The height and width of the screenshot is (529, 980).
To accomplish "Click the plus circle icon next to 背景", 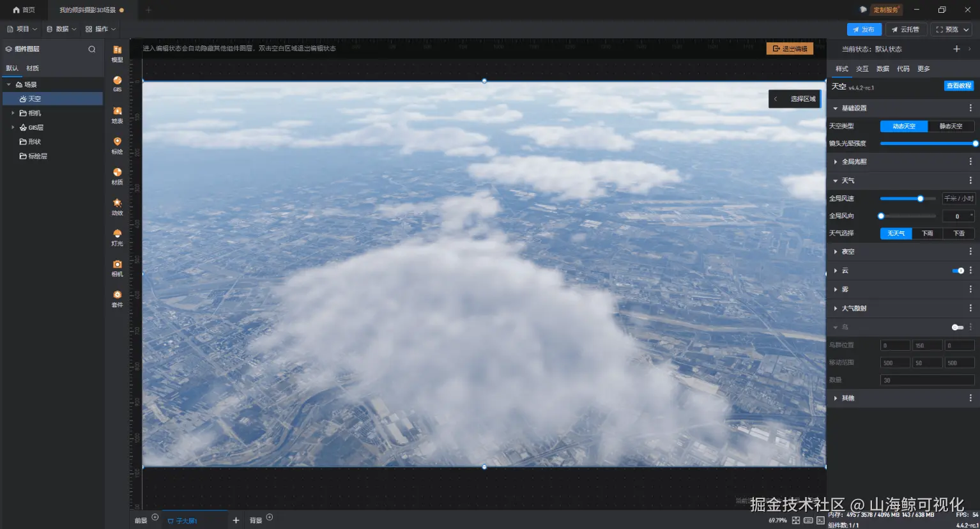I will [270, 517].
